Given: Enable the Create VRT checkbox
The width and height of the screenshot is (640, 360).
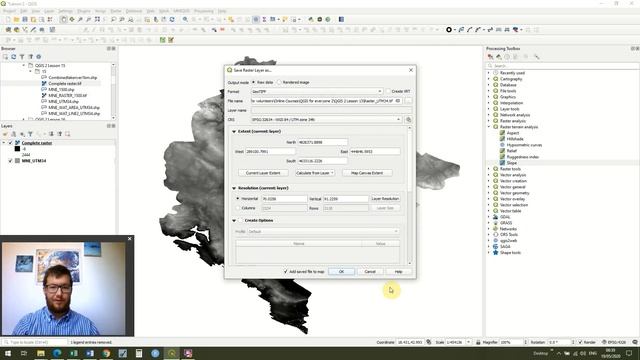Looking at the screenshot, I should tap(388, 91).
